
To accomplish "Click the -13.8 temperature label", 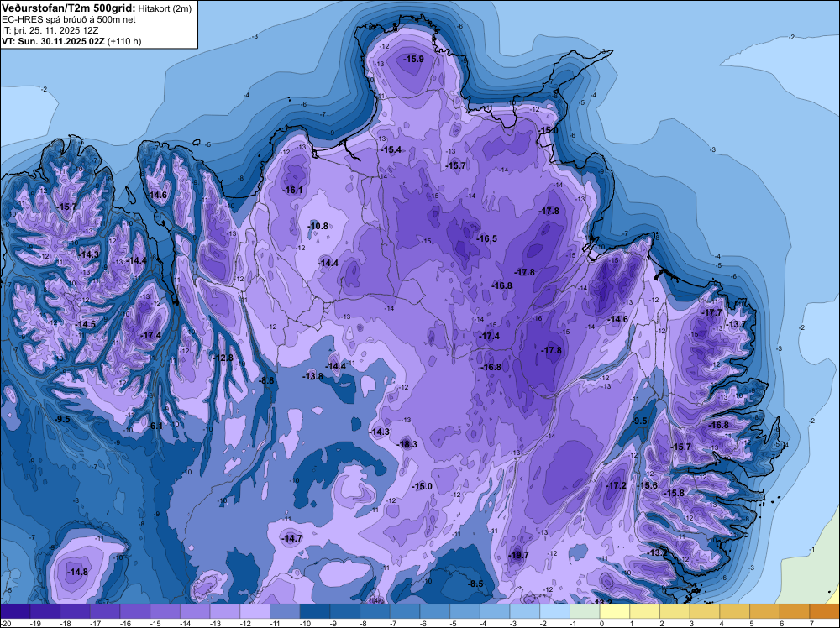I will 312,376.
